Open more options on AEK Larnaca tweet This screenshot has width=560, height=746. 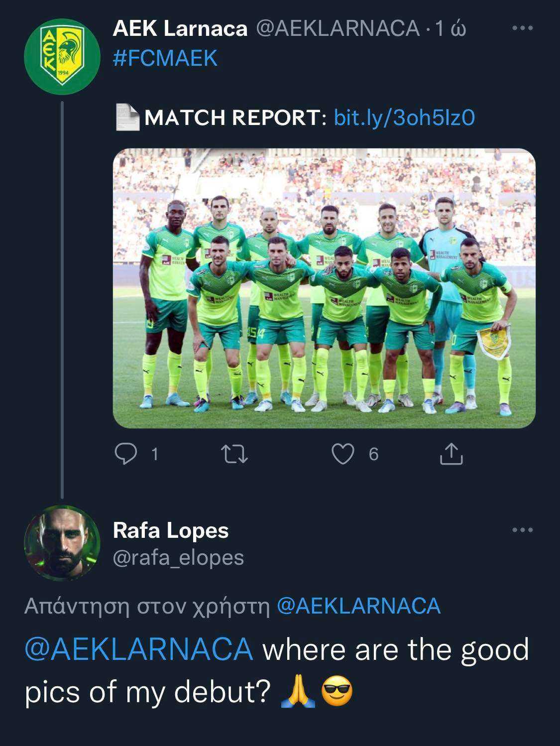pyautogui.click(x=522, y=28)
